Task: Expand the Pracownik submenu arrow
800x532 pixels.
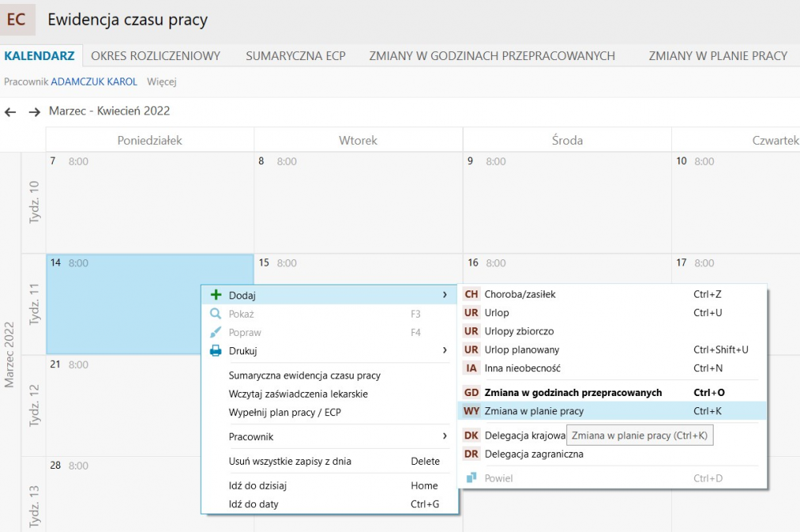Action: pyautogui.click(x=445, y=437)
